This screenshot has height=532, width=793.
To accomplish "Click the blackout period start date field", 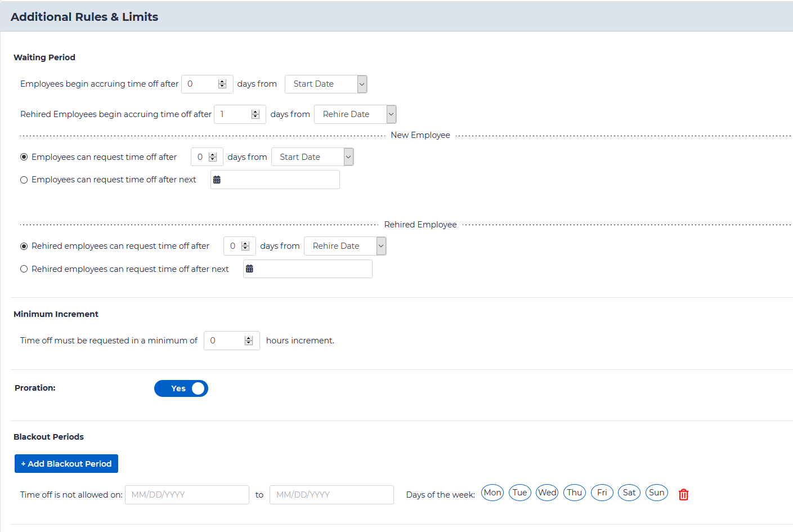I will [187, 495].
